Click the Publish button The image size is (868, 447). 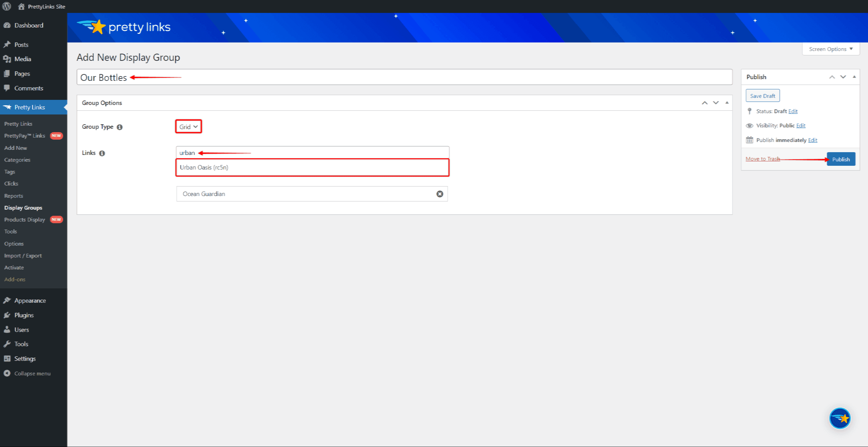coord(841,159)
